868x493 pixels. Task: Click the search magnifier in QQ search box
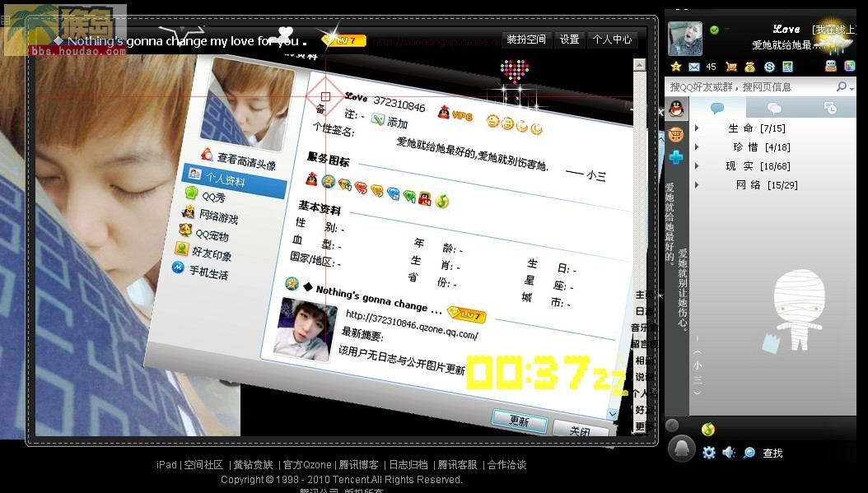coord(842,86)
